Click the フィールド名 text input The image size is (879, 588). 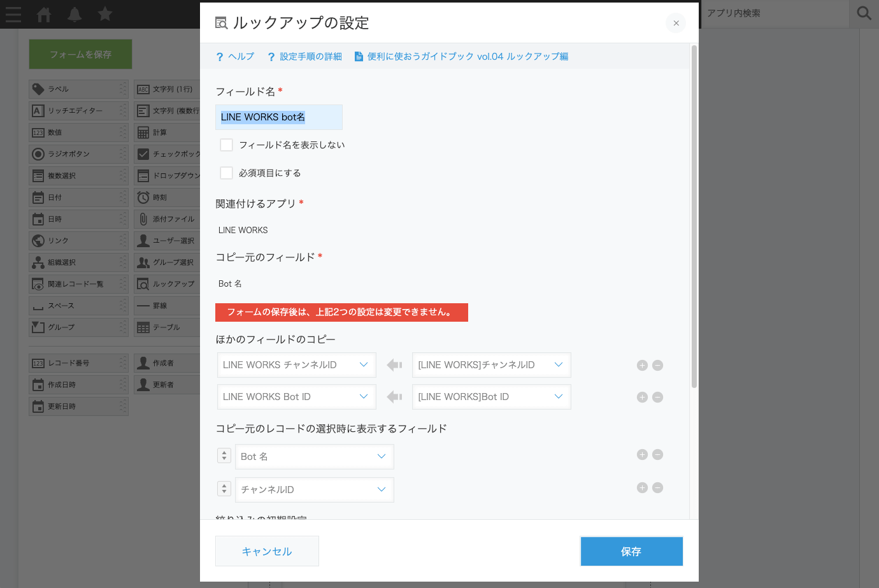coord(279,117)
